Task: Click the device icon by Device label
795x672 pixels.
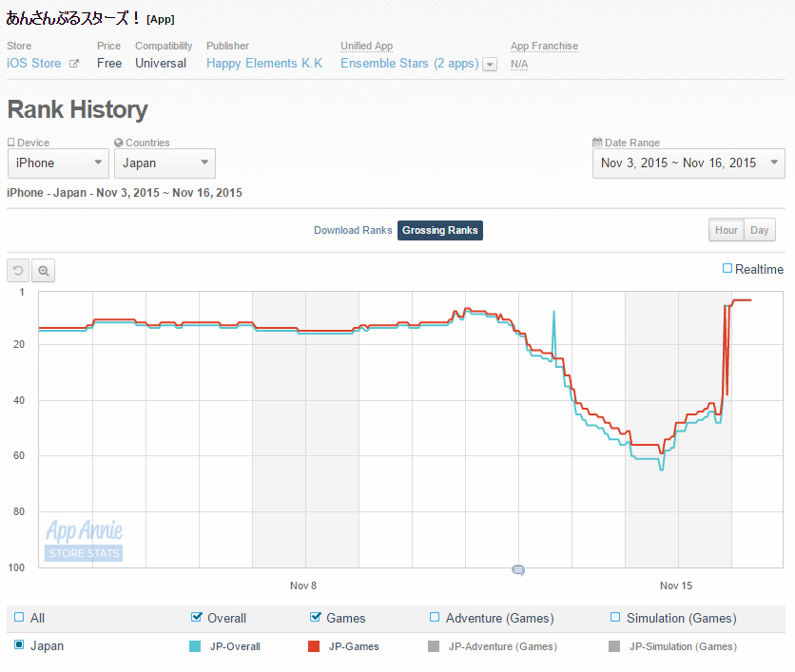Action: click(x=11, y=143)
